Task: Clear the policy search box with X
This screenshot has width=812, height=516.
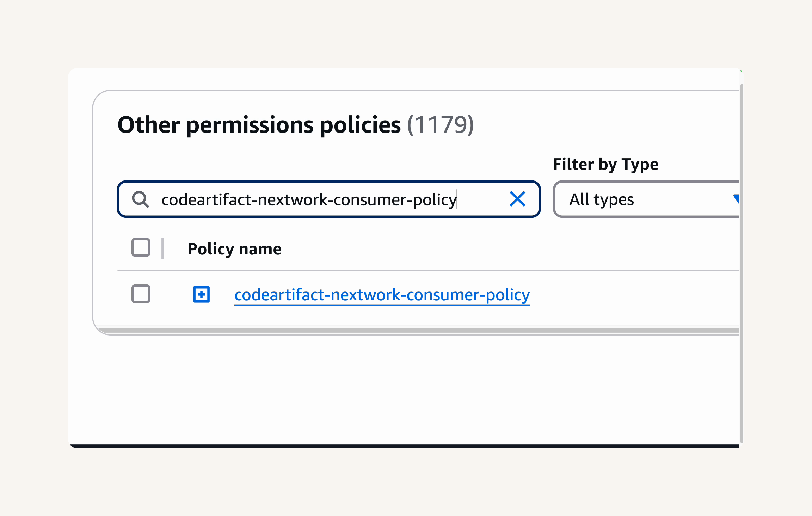Action: (517, 199)
